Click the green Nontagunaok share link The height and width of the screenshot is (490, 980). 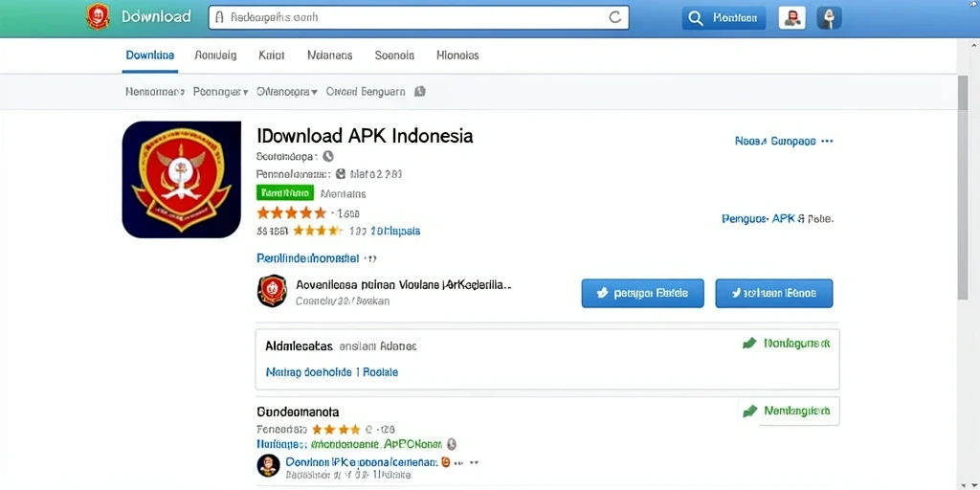tap(797, 343)
